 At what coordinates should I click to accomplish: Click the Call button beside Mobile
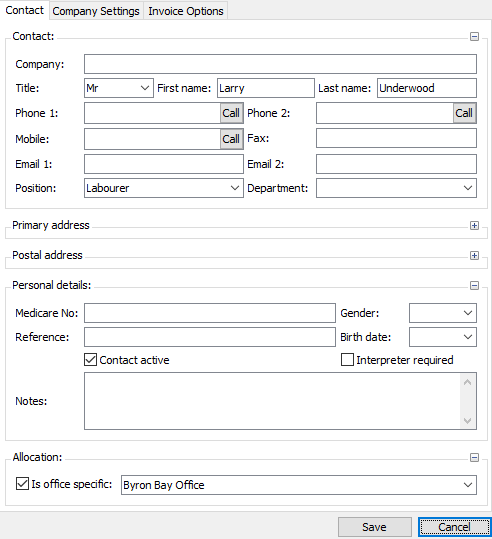click(231, 139)
